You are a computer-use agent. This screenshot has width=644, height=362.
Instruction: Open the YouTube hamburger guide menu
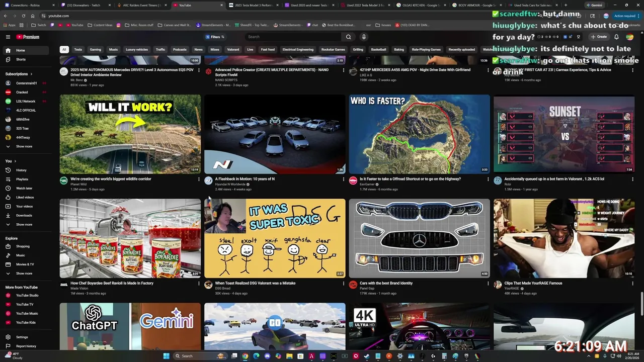click(x=8, y=37)
